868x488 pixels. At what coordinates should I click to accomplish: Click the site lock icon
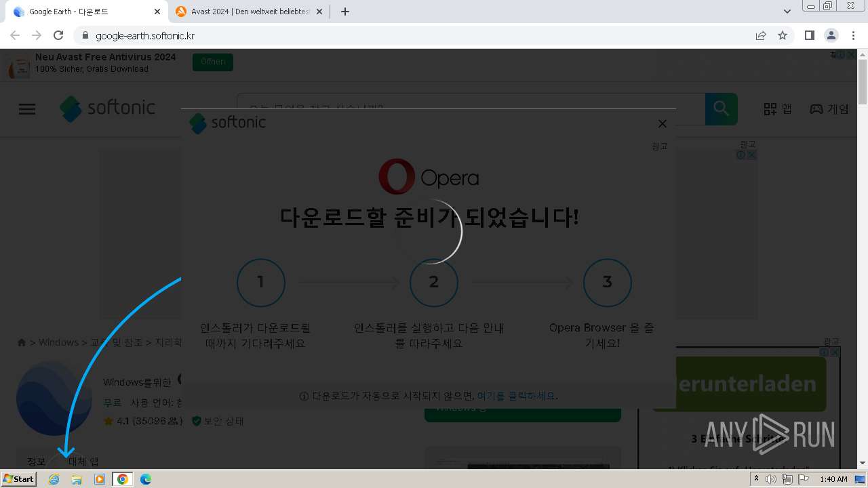click(x=85, y=35)
